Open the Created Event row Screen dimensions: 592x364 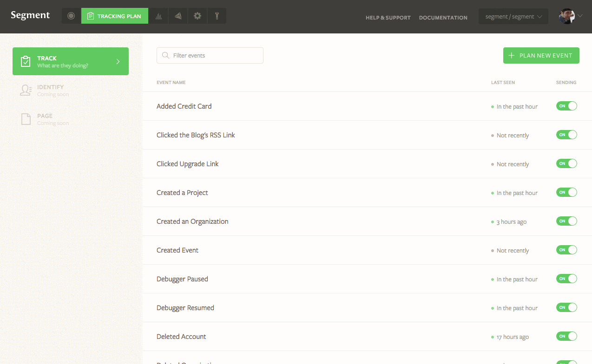click(x=367, y=250)
